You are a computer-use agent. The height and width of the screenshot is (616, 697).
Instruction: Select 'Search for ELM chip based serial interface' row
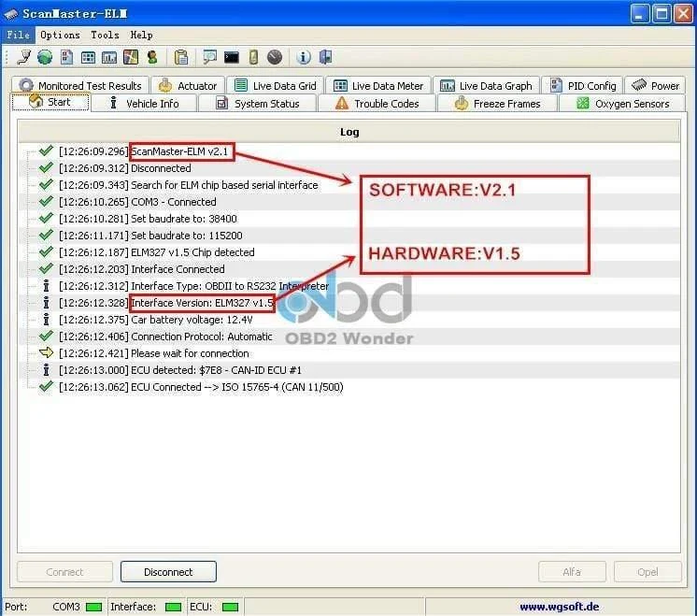click(x=349, y=185)
